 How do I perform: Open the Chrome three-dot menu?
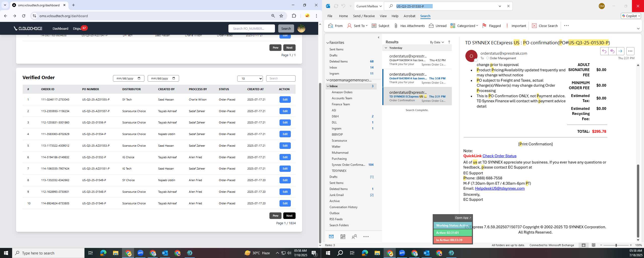[316, 16]
